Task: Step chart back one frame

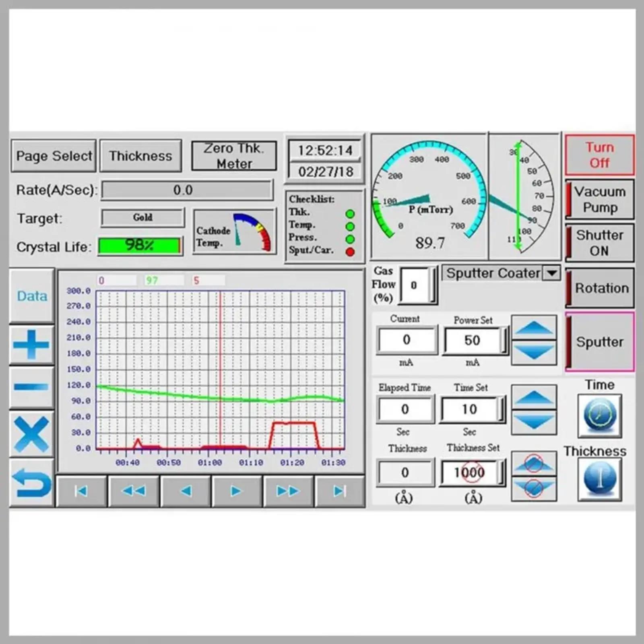Action: (x=186, y=491)
